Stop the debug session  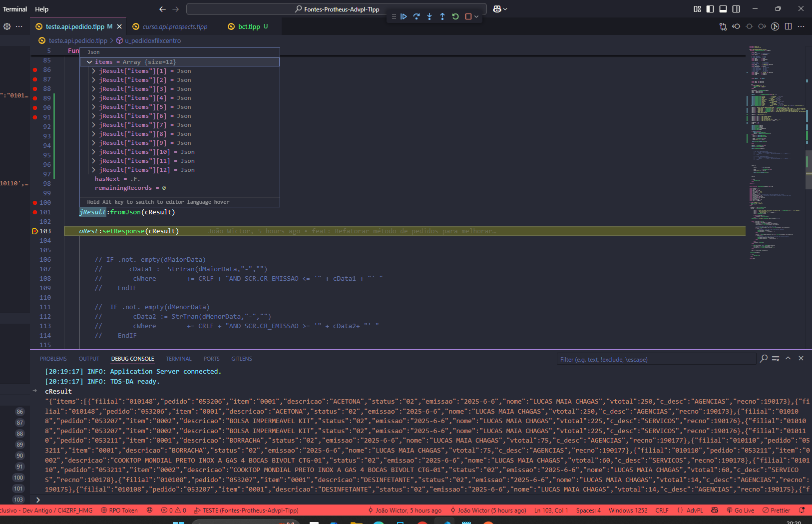coord(468,16)
